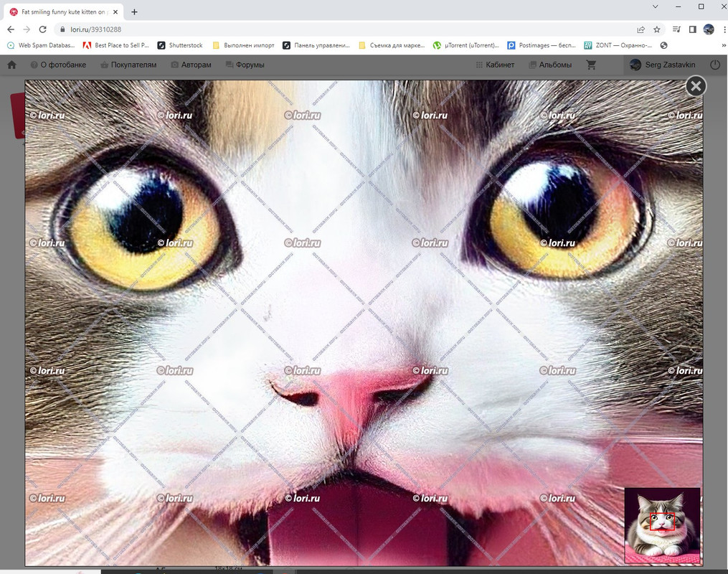Screen dimensions: 728x574
Task: Bookmark this page with the star
Action: pyautogui.click(x=656, y=29)
